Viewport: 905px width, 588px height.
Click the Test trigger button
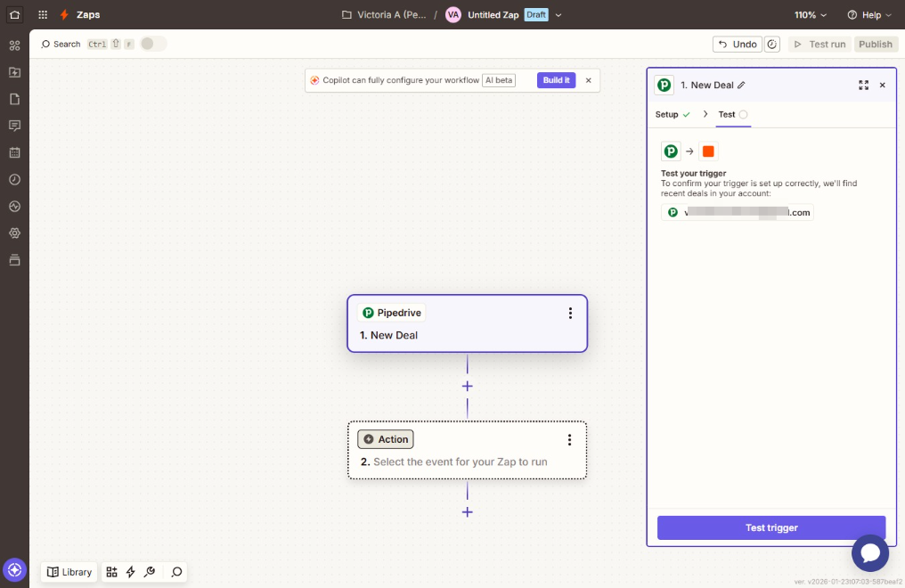pos(771,527)
